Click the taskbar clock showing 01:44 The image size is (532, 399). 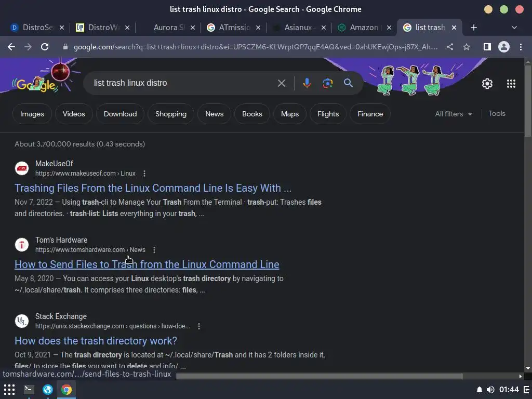509,390
